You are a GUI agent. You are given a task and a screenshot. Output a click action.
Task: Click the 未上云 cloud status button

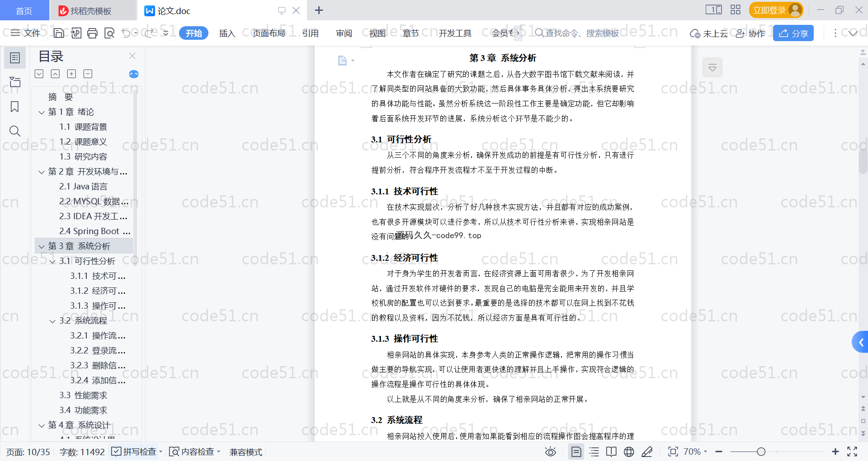pos(709,33)
